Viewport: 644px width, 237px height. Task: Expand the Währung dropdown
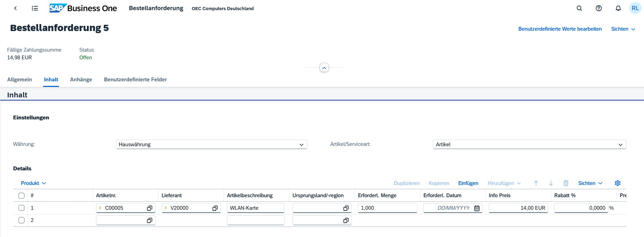pos(301,145)
